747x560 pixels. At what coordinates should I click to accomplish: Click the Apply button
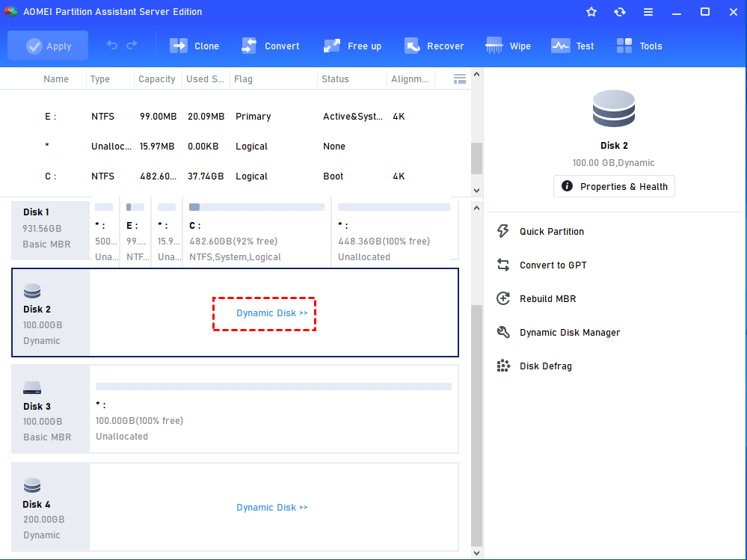[48, 46]
